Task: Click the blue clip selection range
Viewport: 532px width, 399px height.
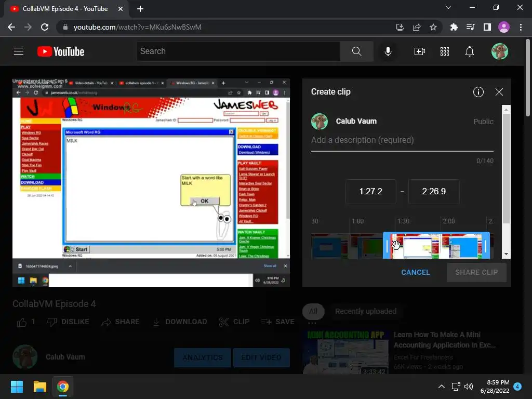Action: click(436, 246)
